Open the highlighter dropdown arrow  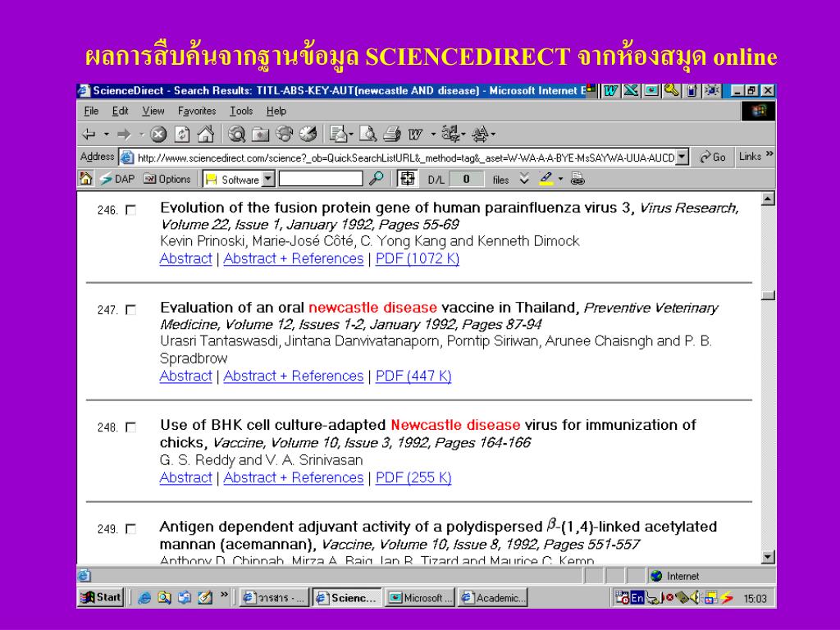coord(561,179)
